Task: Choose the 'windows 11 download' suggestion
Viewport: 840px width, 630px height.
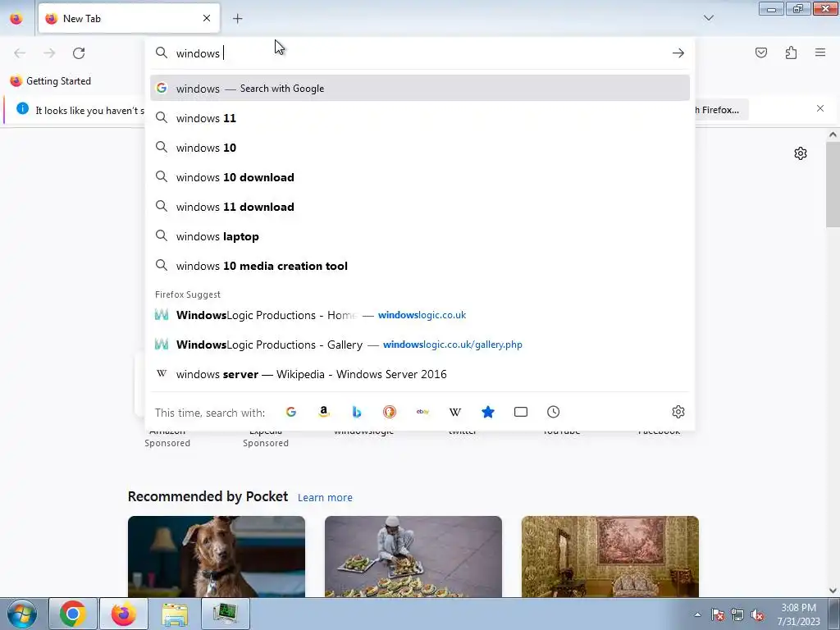Action: coord(420,207)
